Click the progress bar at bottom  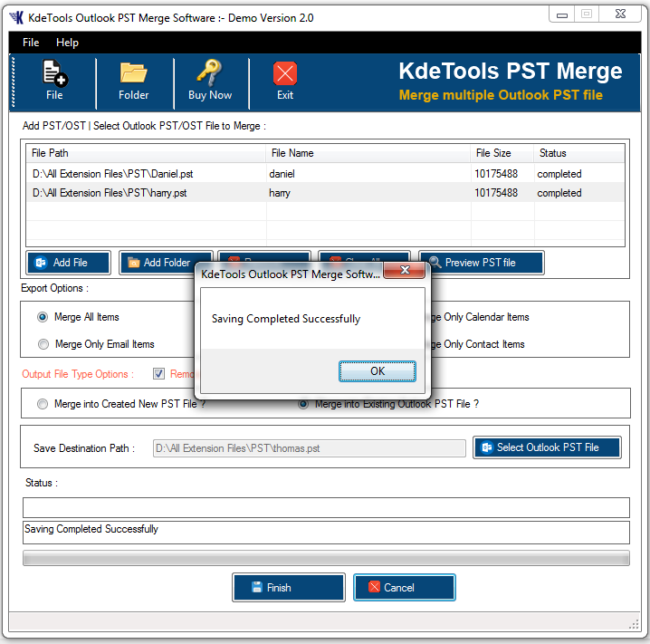[326, 558]
